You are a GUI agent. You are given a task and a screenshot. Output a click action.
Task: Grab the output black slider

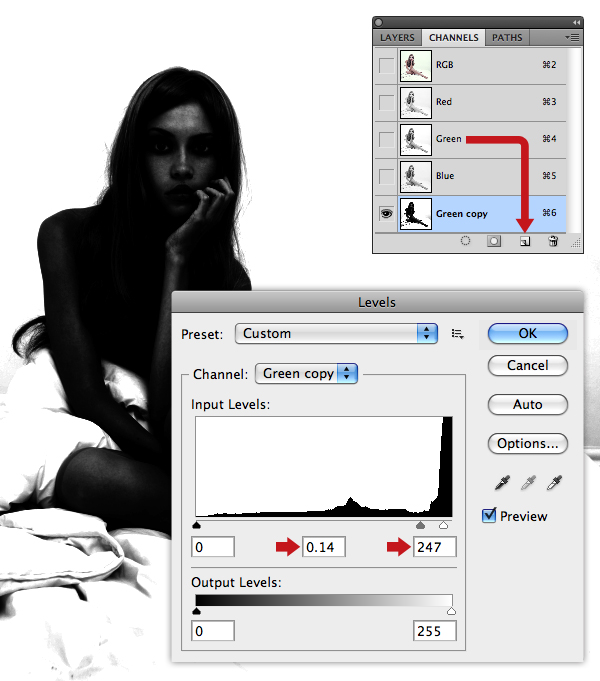pos(196,611)
